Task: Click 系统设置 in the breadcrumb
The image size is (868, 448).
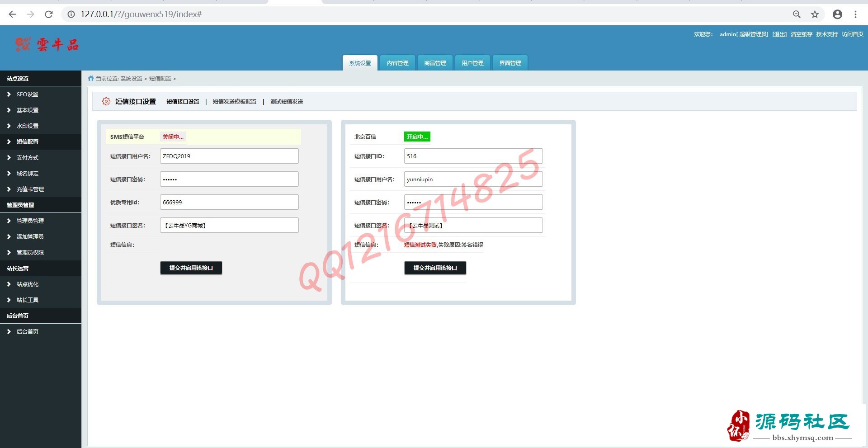Action: (131, 79)
